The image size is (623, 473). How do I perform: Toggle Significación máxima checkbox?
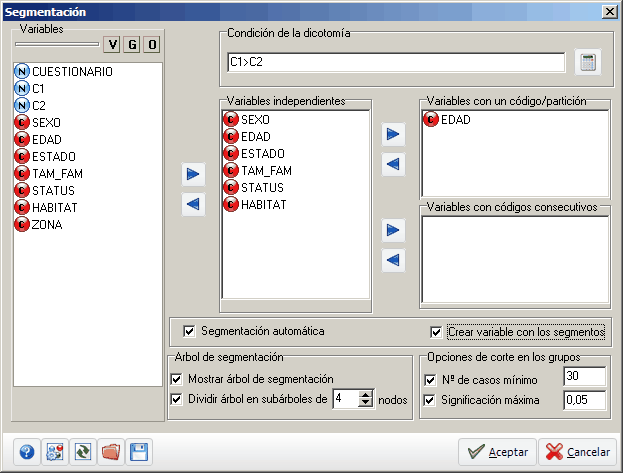[430, 400]
